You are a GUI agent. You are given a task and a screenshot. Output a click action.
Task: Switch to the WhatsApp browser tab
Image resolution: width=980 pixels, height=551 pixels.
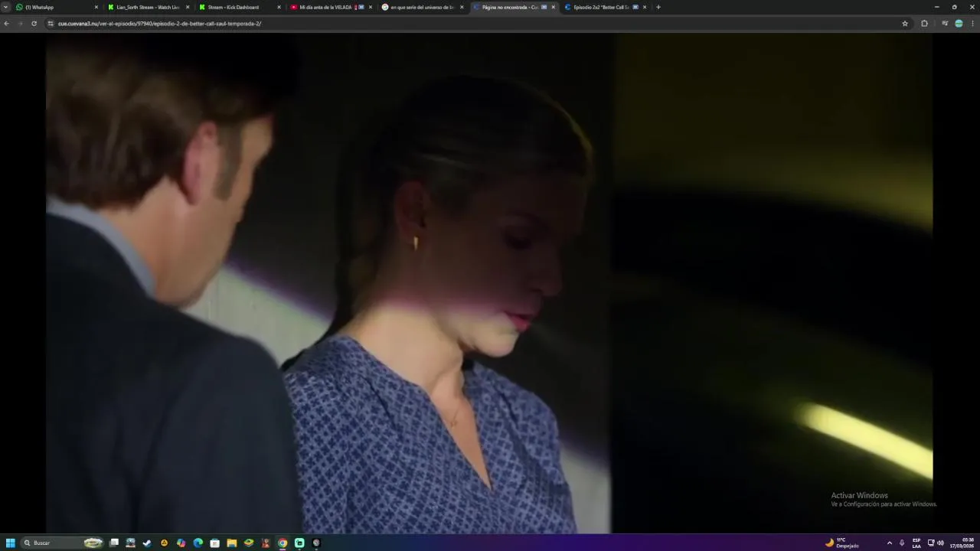[x=57, y=7]
